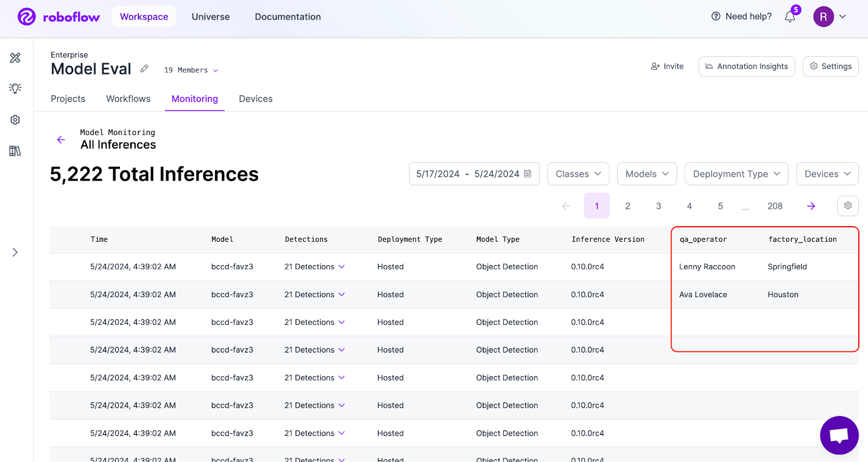The image size is (868, 462).
Task: Open the Deployment Type dropdown
Action: 736,174
